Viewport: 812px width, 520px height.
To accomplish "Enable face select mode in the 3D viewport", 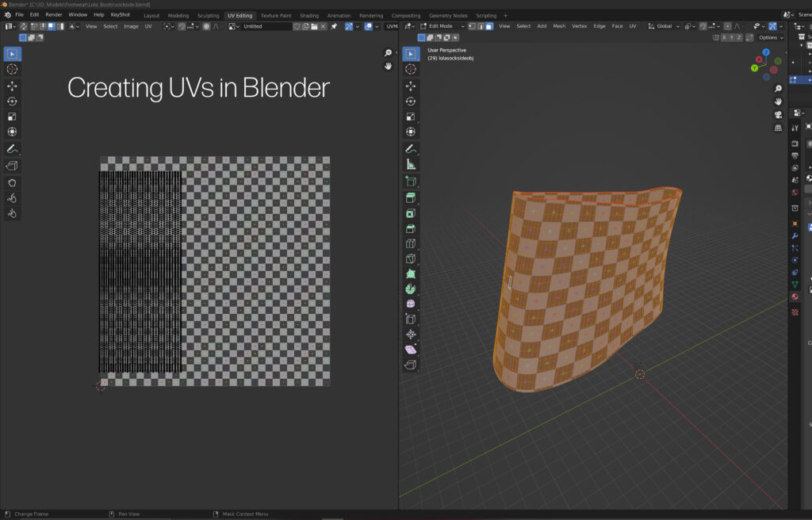I will pyautogui.click(x=489, y=26).
